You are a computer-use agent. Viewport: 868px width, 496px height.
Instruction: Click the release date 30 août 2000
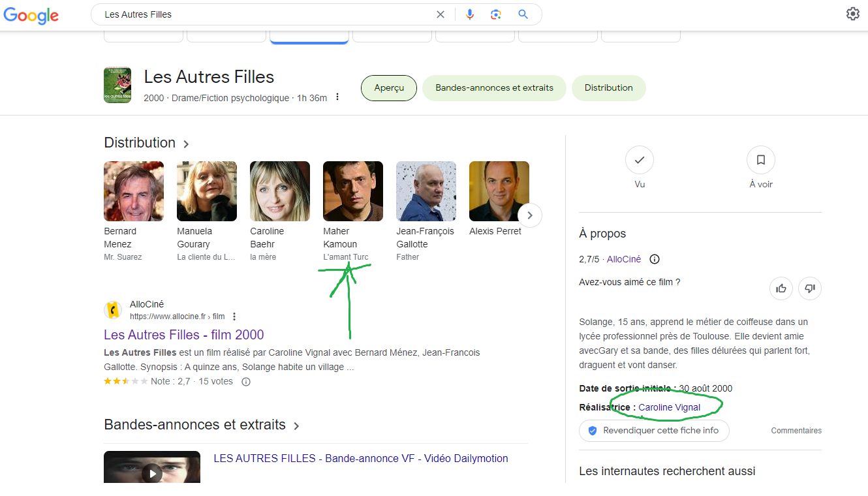(x=705, y=388)
